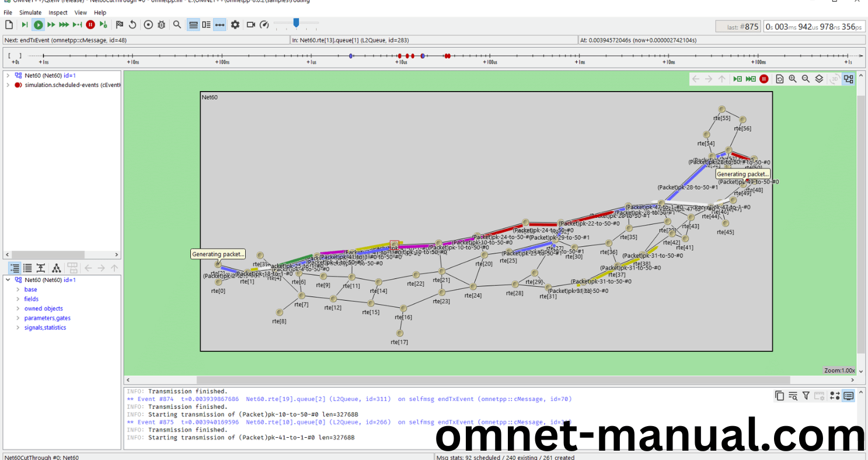This screenshot has height=460, width=868.
Task: Click the Rebuild network circular arrow icon
Action: [x=133, y=25]
